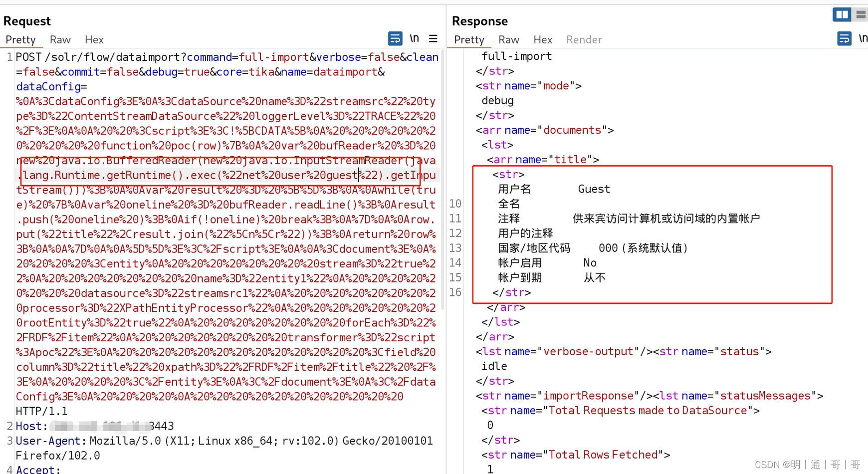
Task: Click the 'dataConfig' parameter name
Action: (48, 87)
